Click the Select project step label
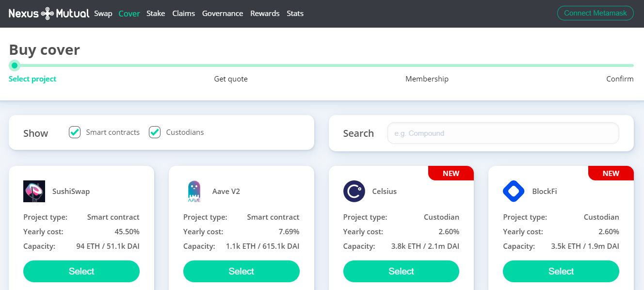This screenshot has height=290, width=644. pyautogui.click(x=32, y=79)
